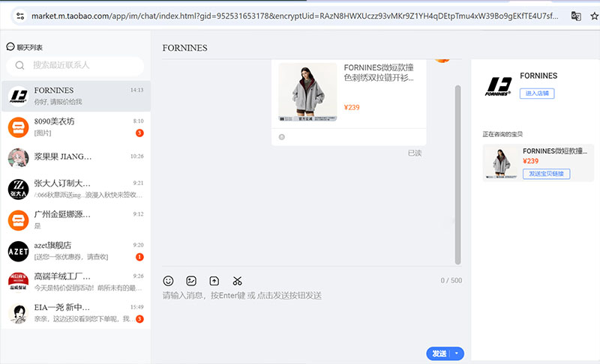This screenshot has width=600, height=364.
Task: Click the 高端羊绒工厂 red avatar
Action: point(18,282)
